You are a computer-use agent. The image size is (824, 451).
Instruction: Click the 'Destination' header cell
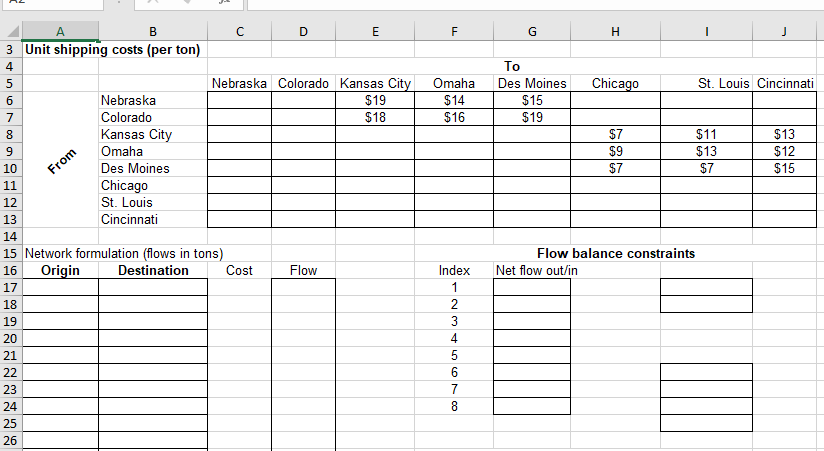pos(153,270)
